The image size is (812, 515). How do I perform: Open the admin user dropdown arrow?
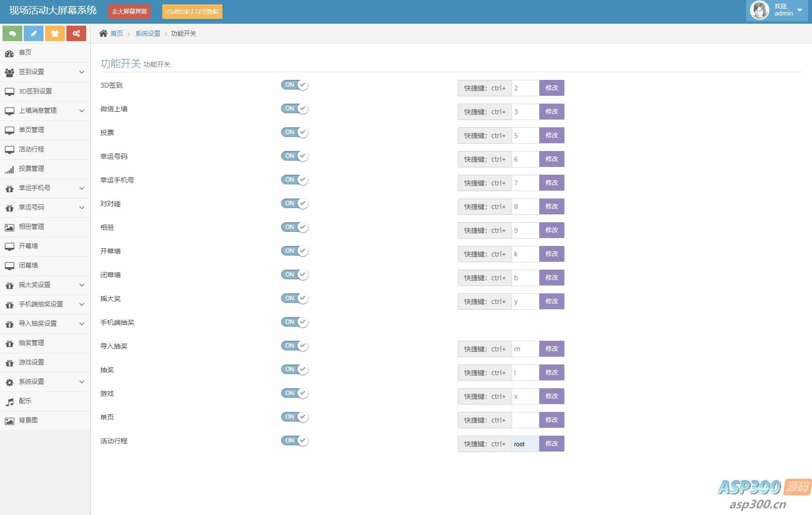click(x=799, y=10)
